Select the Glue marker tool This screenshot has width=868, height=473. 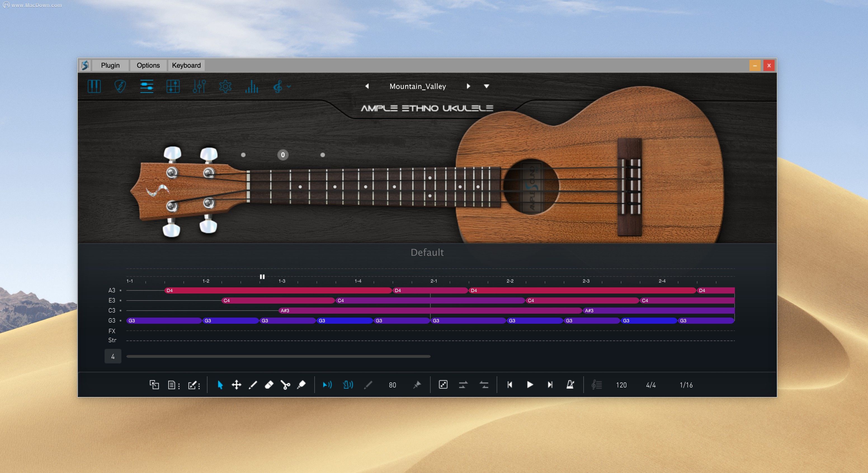pos(301,385)
